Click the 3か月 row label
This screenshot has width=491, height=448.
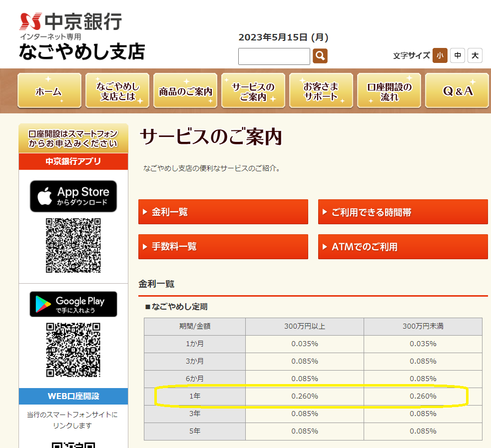[x=195, y=362]
